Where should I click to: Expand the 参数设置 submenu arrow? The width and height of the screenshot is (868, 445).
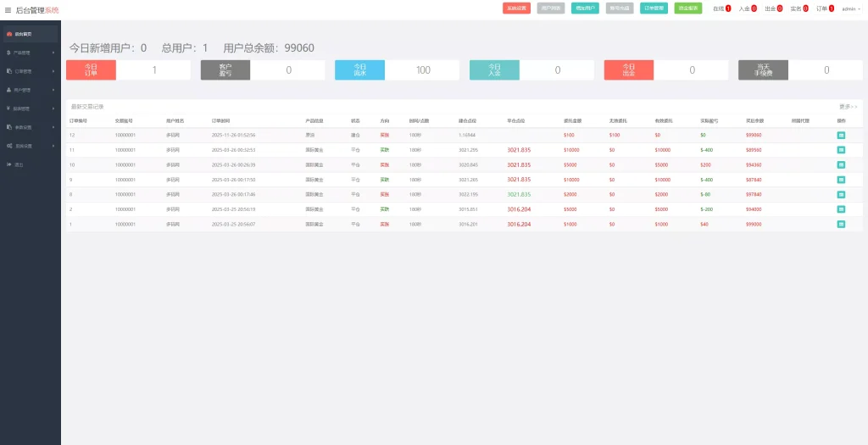pyautogui.click(x=53, y=127)
